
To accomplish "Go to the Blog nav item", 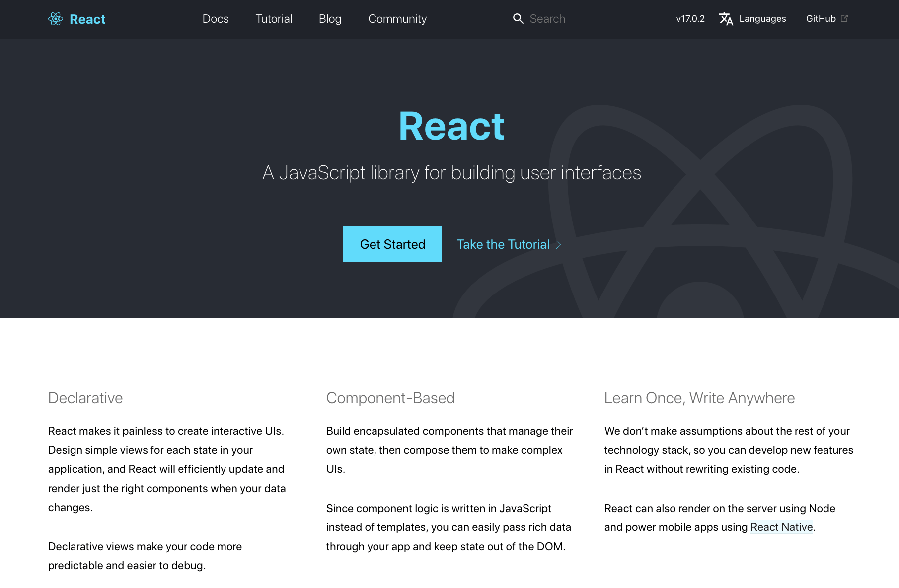I will (330, 19).
